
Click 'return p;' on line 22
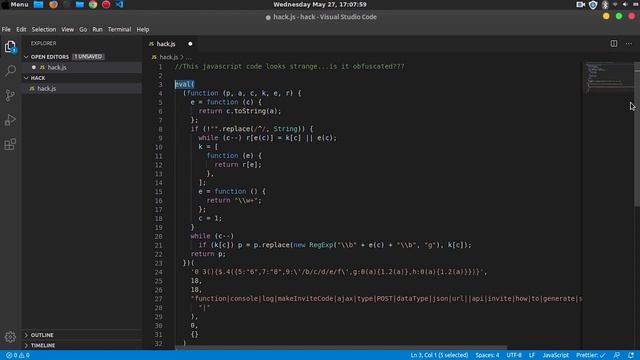click(208, 254)
